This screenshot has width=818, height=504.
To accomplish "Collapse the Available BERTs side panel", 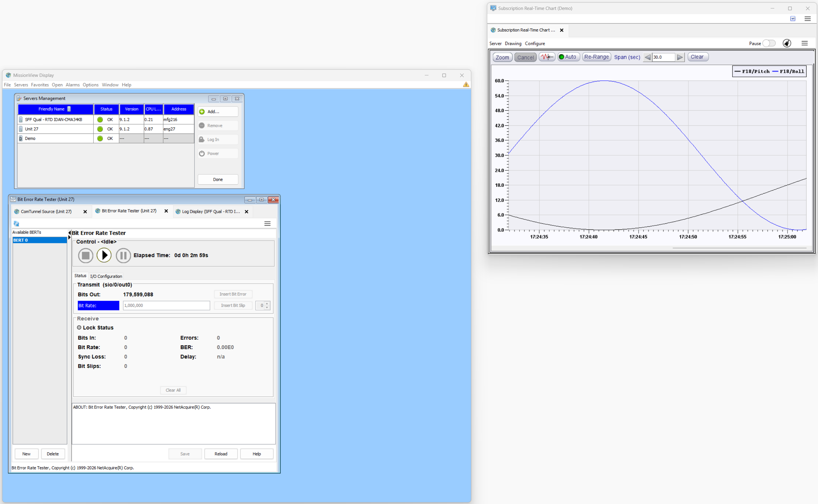I will [69, 232].
